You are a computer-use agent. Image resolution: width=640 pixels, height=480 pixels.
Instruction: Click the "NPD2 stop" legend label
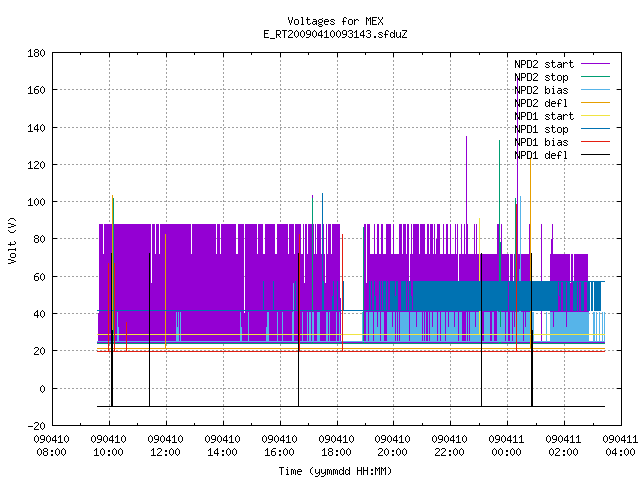point(541,77)
